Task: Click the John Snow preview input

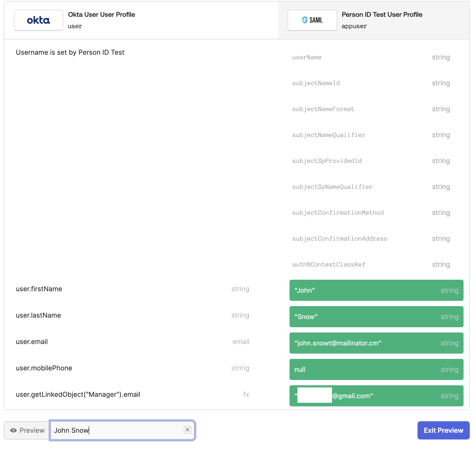Action: [115, 430]
